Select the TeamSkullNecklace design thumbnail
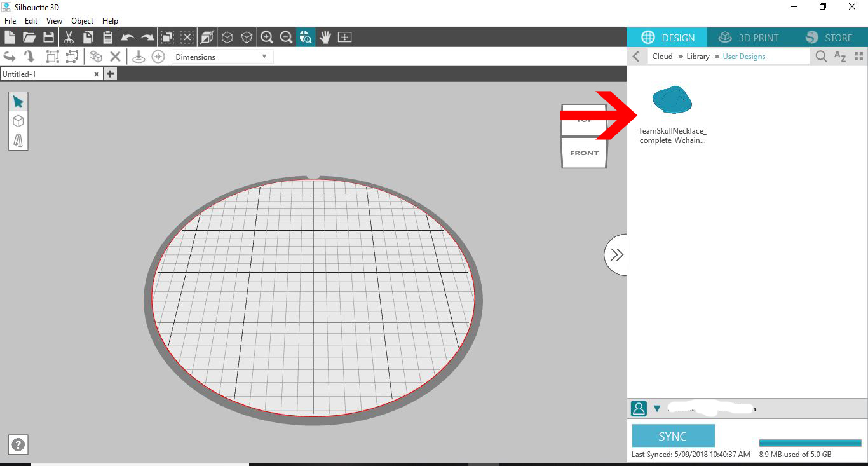The width and height of the screenshot is (868, 466). coord(672,99)
